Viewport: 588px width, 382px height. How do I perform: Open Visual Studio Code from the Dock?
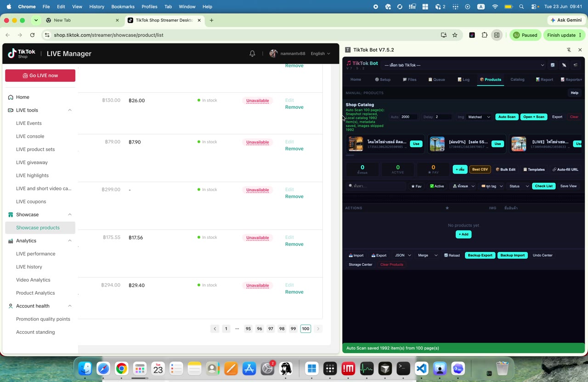pyautogui.click(x=422, y=368)
